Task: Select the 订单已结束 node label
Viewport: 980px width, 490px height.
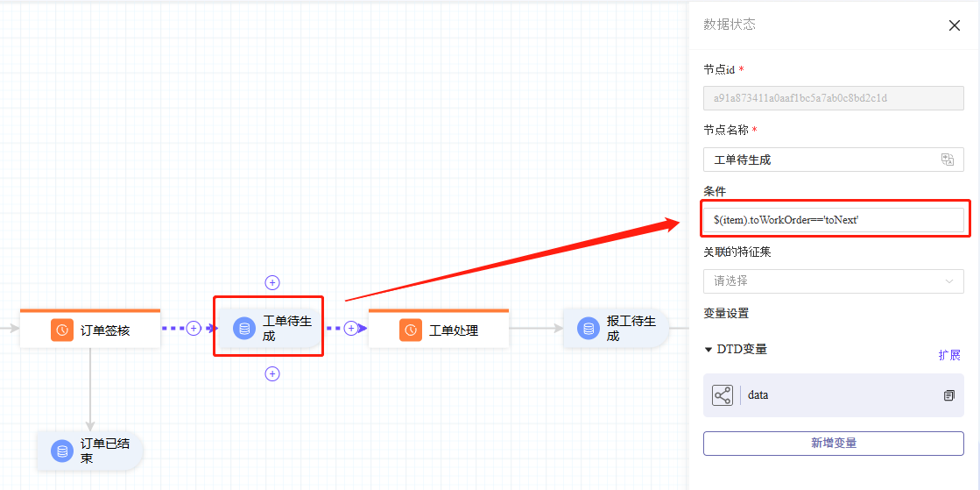Action: click(x=106, y=451)
